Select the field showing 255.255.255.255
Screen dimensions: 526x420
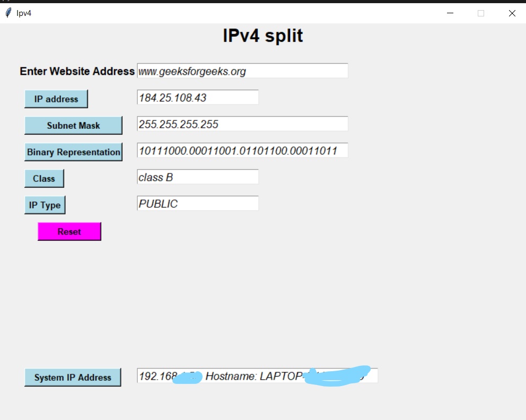point(242,124)
